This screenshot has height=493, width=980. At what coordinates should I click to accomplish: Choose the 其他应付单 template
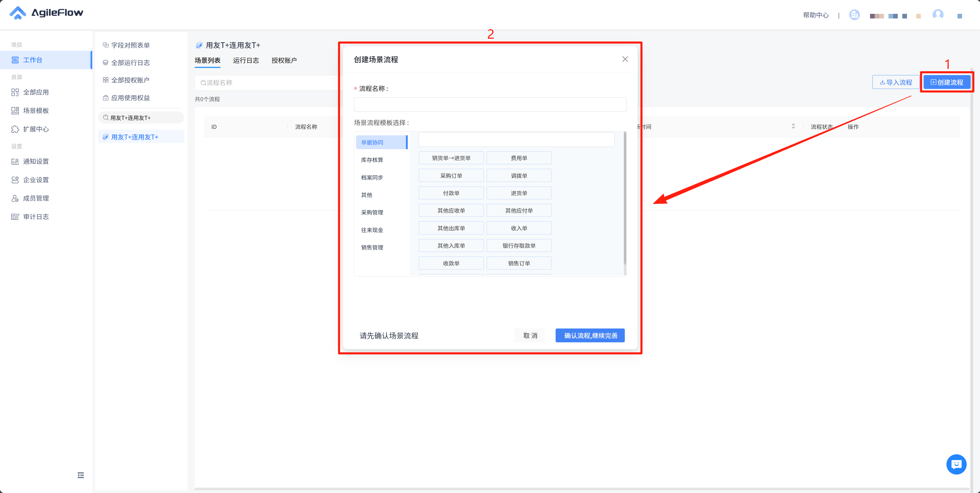519,210
